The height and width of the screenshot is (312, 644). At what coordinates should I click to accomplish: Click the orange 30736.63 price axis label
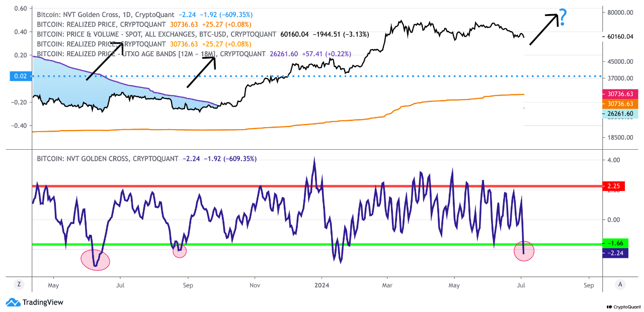(x=620, y=103)
